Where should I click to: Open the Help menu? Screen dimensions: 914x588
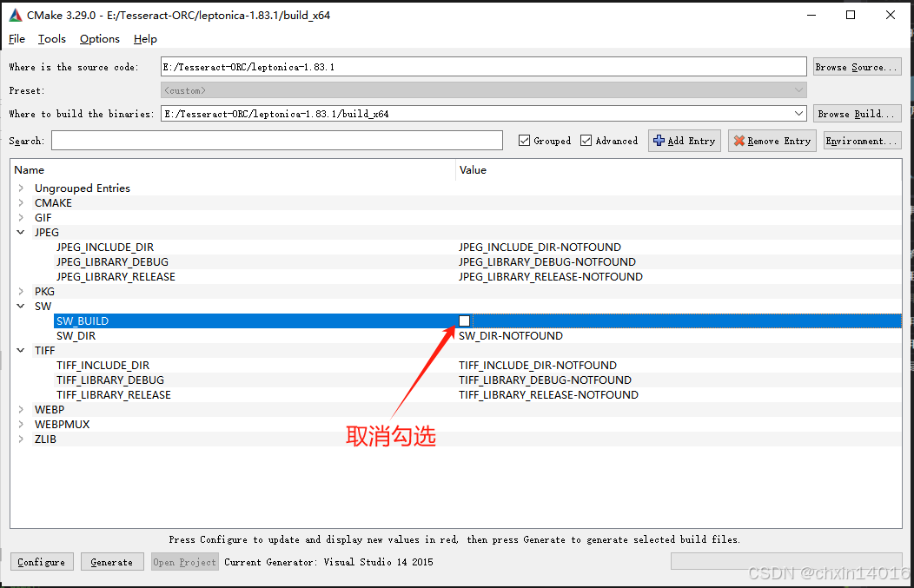tap(145, 39)
